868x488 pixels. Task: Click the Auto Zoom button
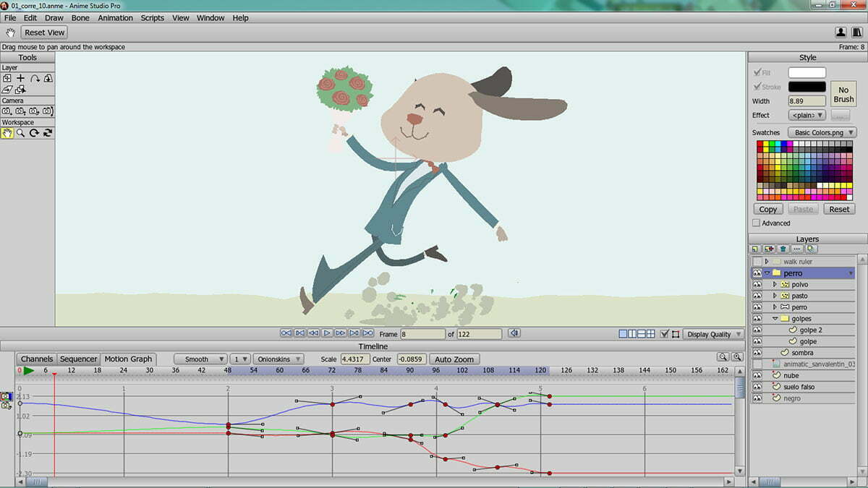click(x=454, y=359)
